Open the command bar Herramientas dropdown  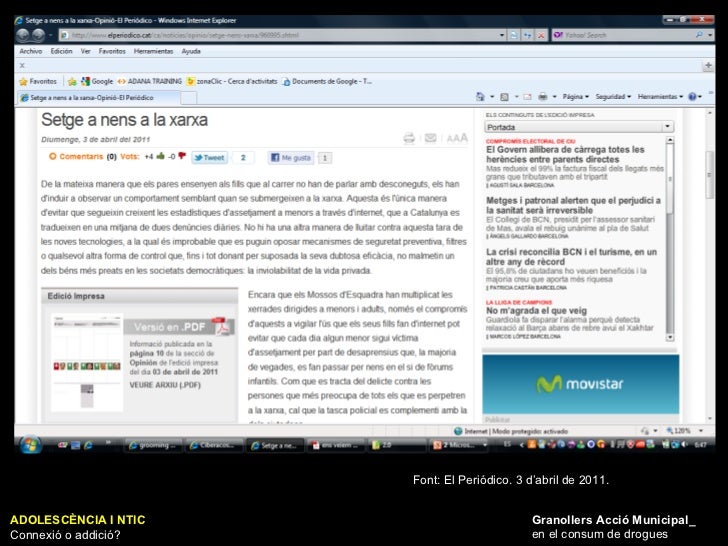pos(660,97)
